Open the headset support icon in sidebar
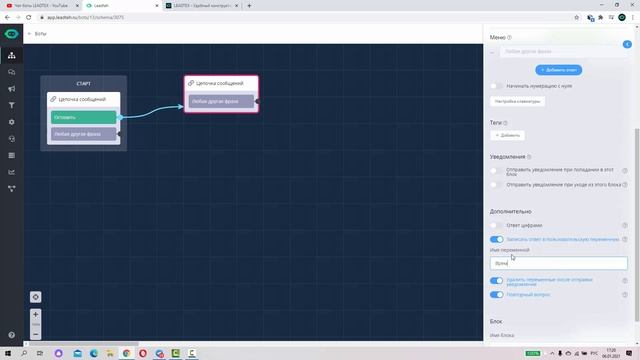This screenshot has height=360, width=640. pyautogui.click(x=11, y=139)
